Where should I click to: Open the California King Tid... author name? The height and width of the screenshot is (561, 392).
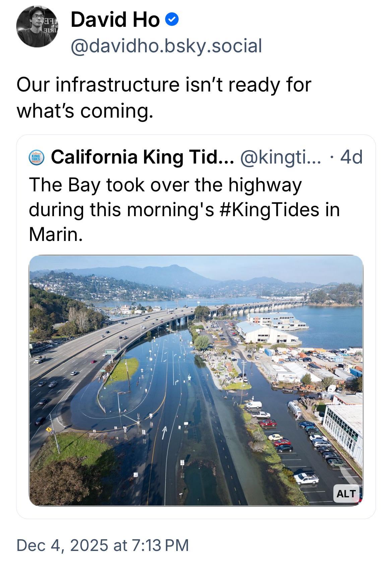pyautogui.click(x=142, y=157)
